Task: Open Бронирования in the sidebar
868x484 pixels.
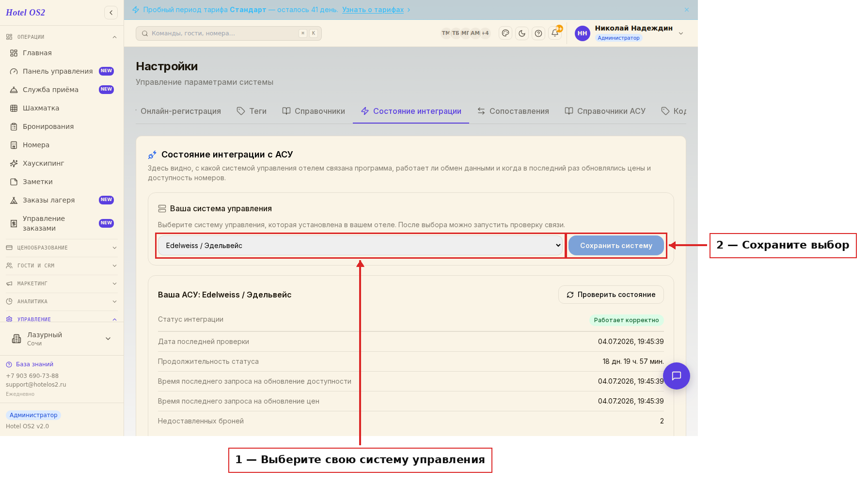Action: point(62,126)
